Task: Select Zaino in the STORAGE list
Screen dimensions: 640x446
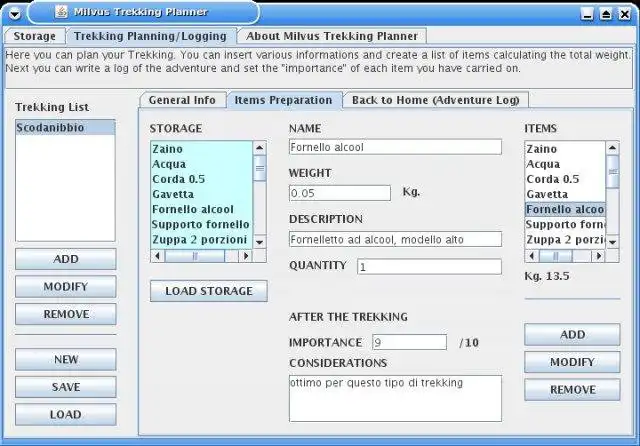Action: point(202,149)
